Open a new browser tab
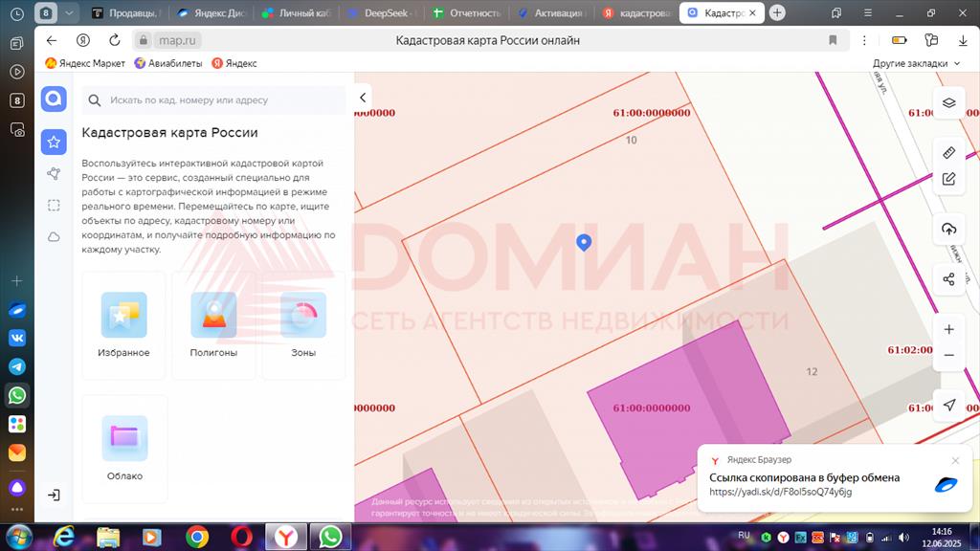The height and width of the screenshot is (551, 980). point(777,12)
